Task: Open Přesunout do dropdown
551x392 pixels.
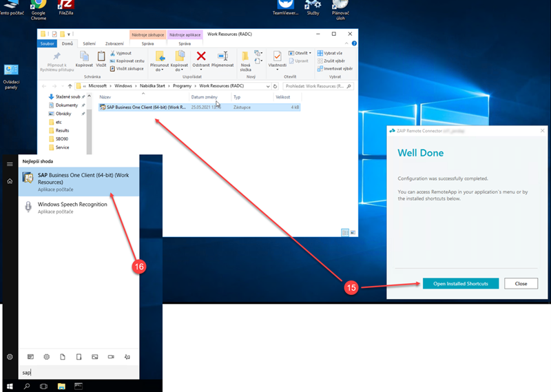Action: 159,61
